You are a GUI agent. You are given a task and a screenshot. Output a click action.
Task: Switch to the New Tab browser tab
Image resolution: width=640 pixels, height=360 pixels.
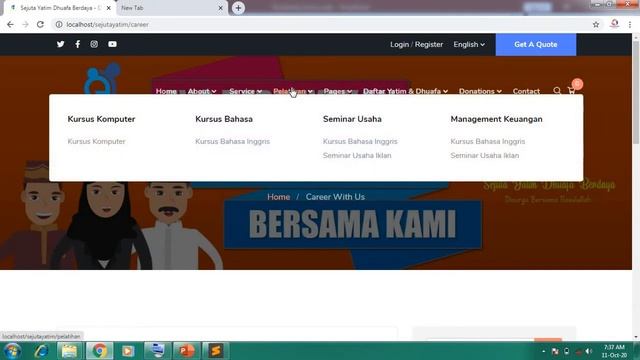point(171,8)
